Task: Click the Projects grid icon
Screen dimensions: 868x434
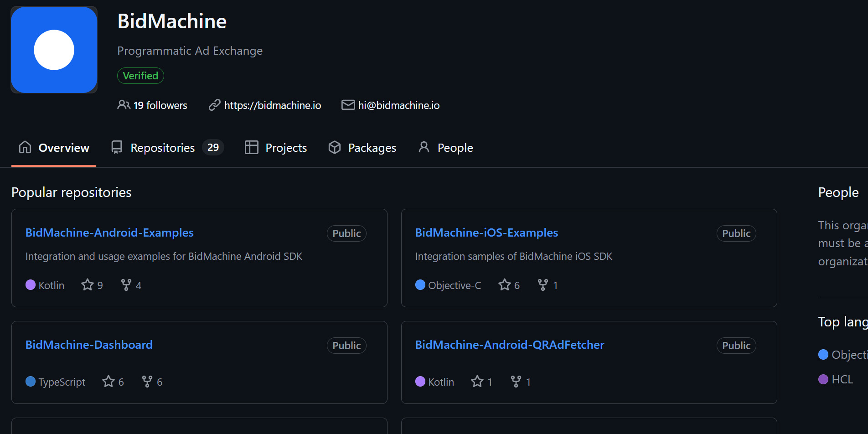Action: tap(251, 147)
